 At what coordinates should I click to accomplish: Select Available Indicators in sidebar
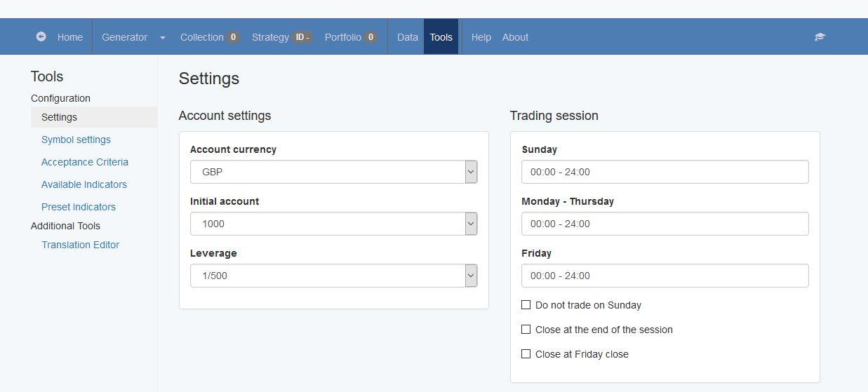click(x=84, y=184)
